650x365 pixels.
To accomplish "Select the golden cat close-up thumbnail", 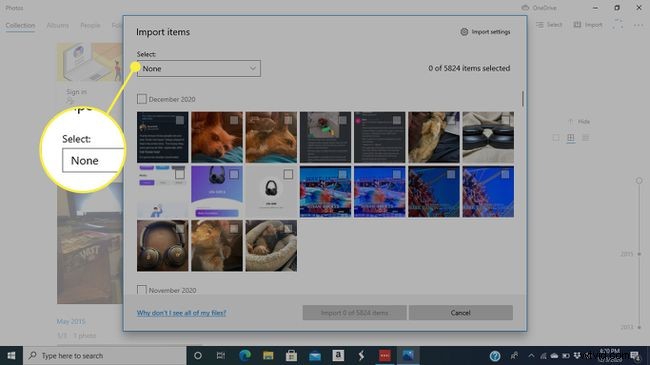I will pyautogui.click(x=217, y=246).
